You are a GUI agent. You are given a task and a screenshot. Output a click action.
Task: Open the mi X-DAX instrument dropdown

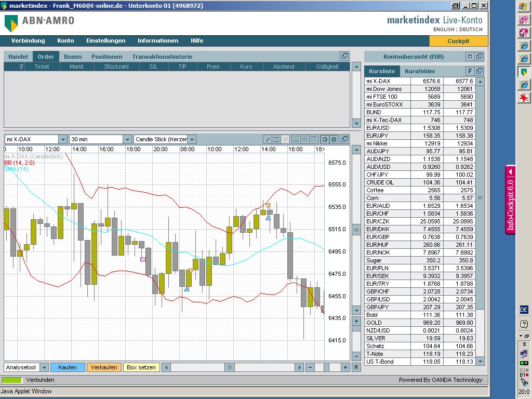[x=62, y=139]
